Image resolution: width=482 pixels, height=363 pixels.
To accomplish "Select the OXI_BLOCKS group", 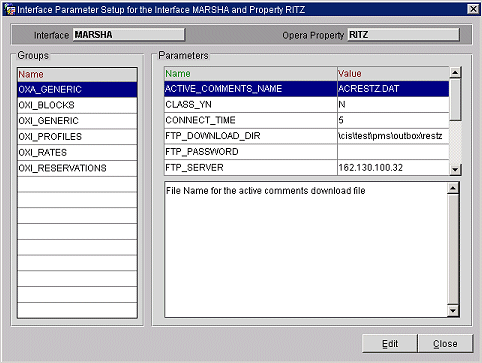I will pos(77,105).
